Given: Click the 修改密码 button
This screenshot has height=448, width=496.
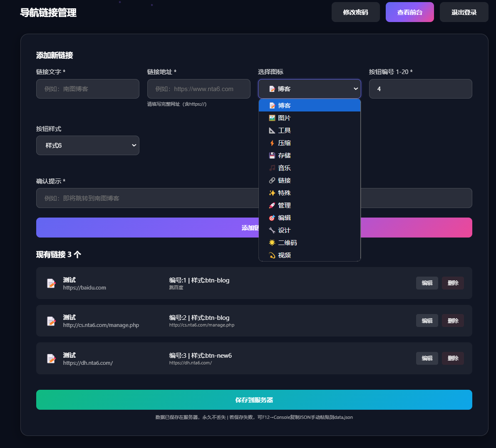Looking at the screenshot, I should point(355,12).
